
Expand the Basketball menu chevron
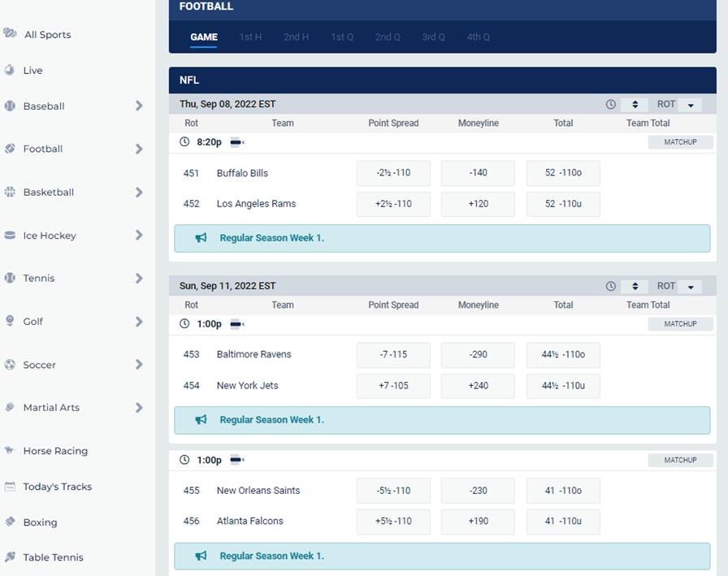[139, 193]
